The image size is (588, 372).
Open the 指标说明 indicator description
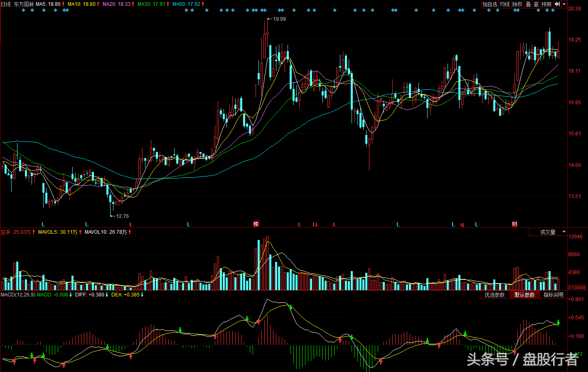point(554,295)
